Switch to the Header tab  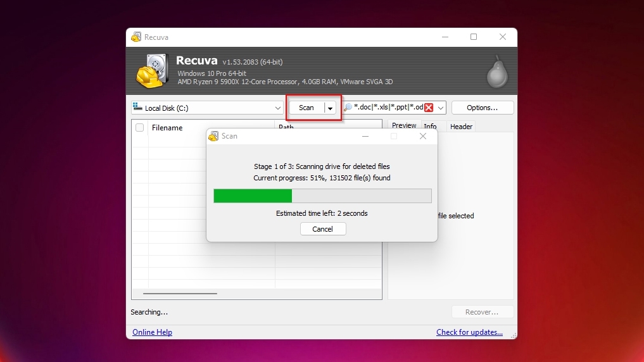(x=461, y=127)
